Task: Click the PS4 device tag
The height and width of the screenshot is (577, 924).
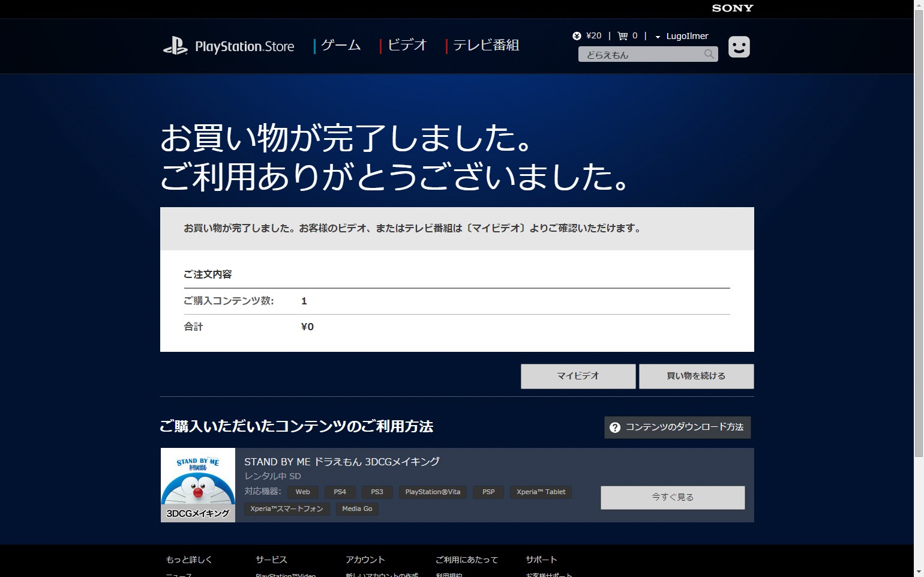Action: coord(340,492)
